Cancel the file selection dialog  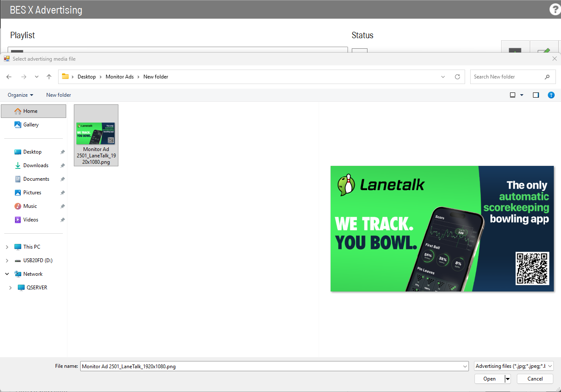pos(535,379)
